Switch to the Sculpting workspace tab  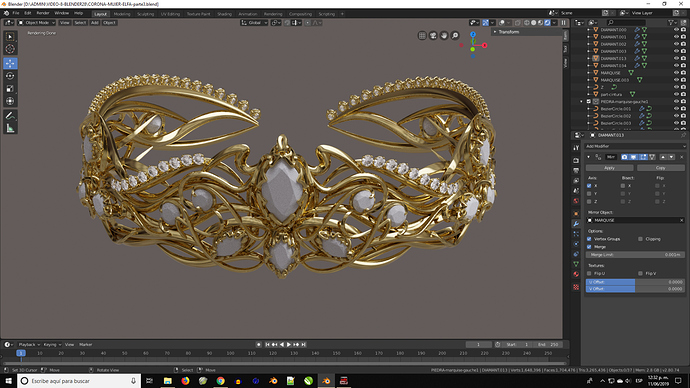(145, 14)
